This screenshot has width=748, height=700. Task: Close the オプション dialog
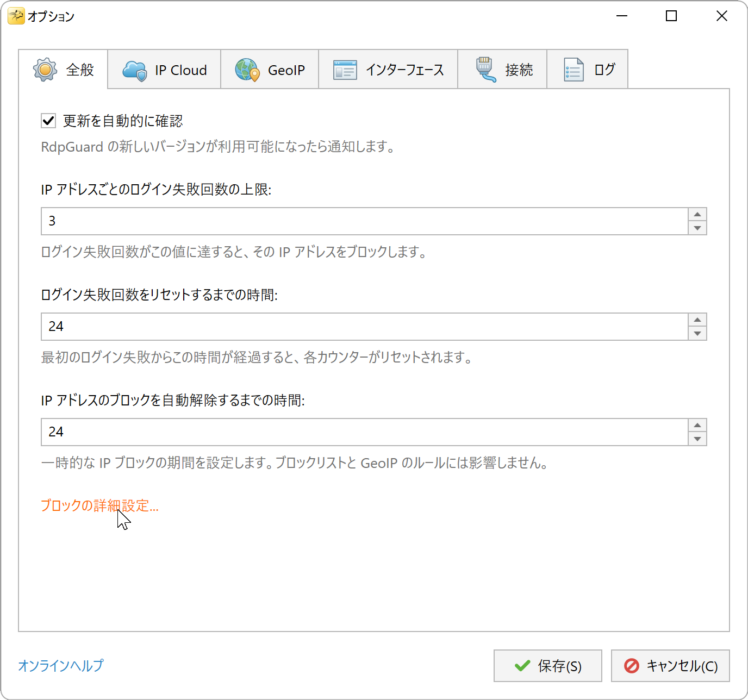coord(721,16)
